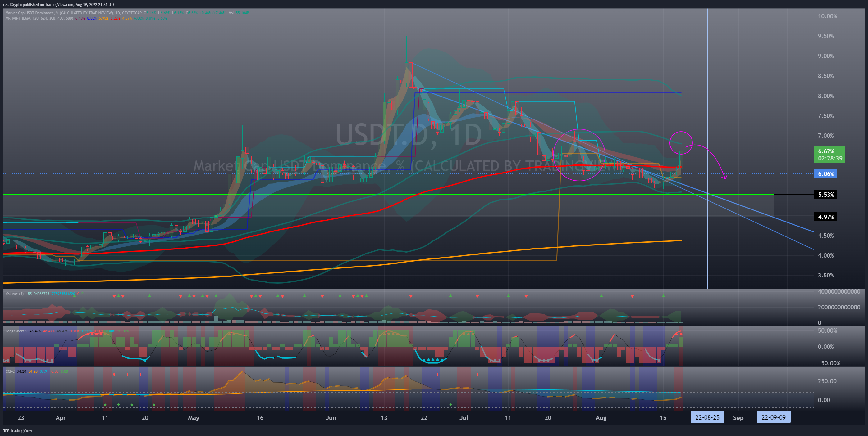Click the 4.97% level label
The height and width of the screenshot is (436, 868).
click(825, 217)
